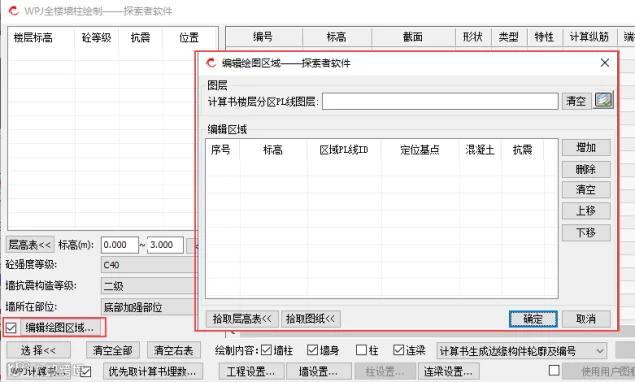Image resolution: width=635 pixels, height=383 pixels.
Task: Open 墙设置... settings
Action: (319, 371)
